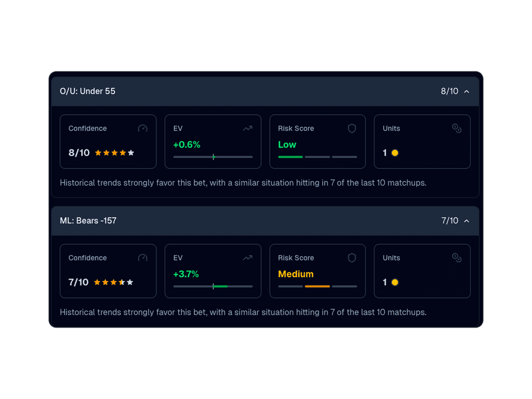Click the Risk Score shield icon for Under 55

point(352,129)
